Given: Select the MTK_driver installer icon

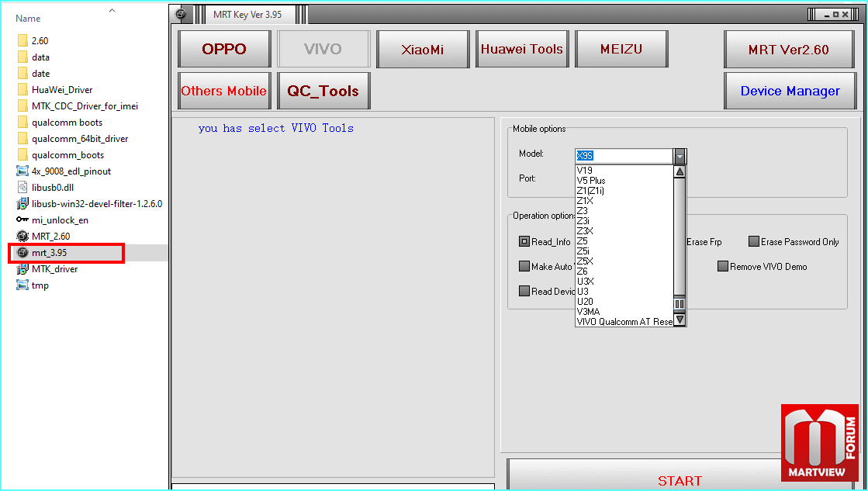Looking at the screenshot, I should 22,269.
